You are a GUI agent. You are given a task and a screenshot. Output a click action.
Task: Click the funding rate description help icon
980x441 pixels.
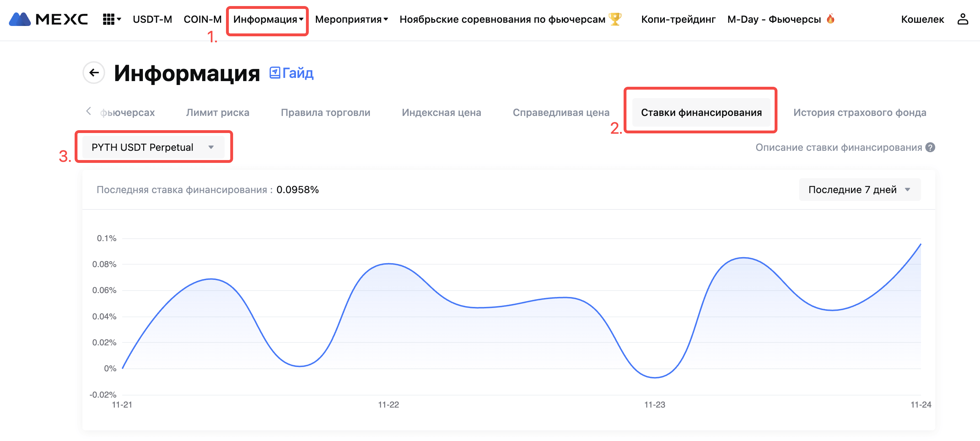930,147
